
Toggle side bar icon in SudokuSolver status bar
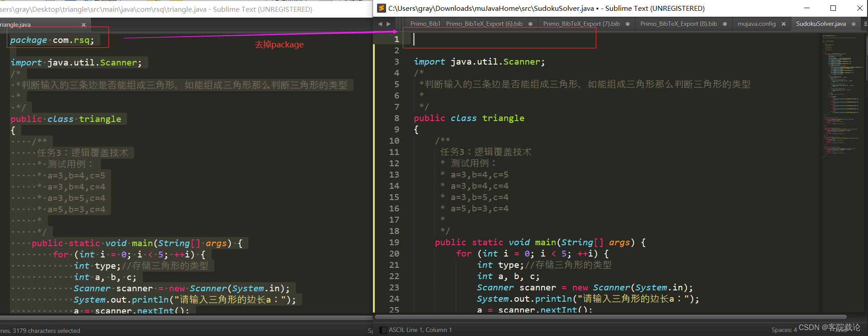pos(382,330)
